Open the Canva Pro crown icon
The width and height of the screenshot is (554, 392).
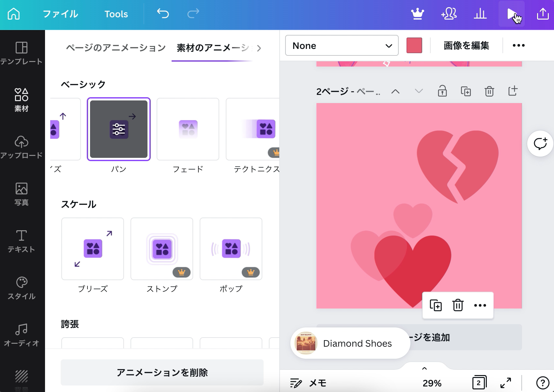tap(417, 14)
